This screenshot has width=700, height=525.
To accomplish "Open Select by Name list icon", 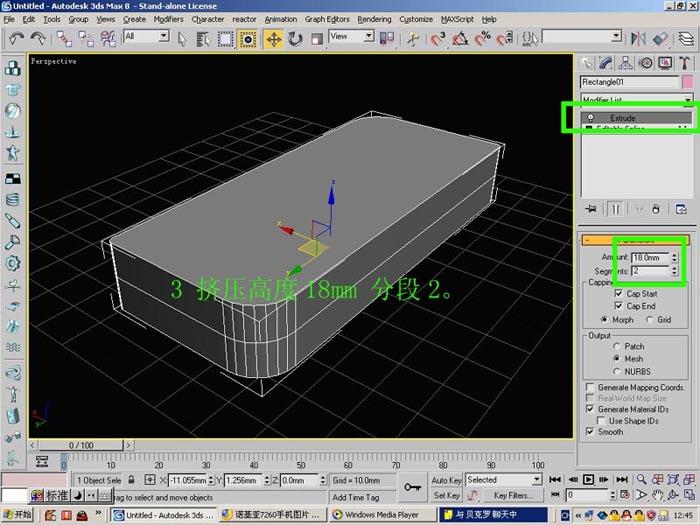I will (203, 39).
